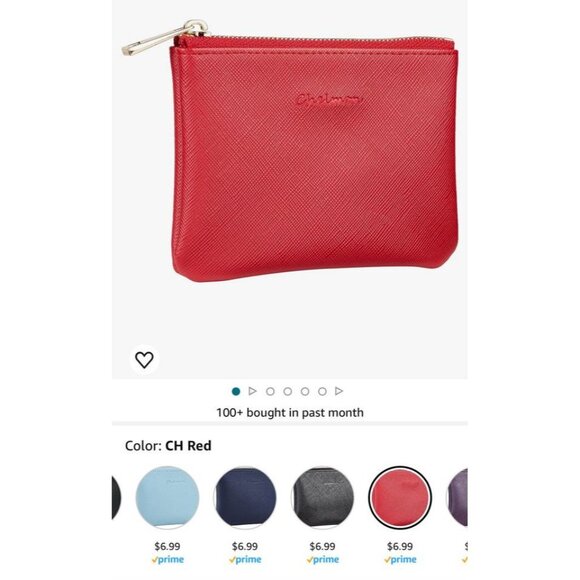The image size is (580, 580).
Task: Play the first product video indicator
Action: 253,391
